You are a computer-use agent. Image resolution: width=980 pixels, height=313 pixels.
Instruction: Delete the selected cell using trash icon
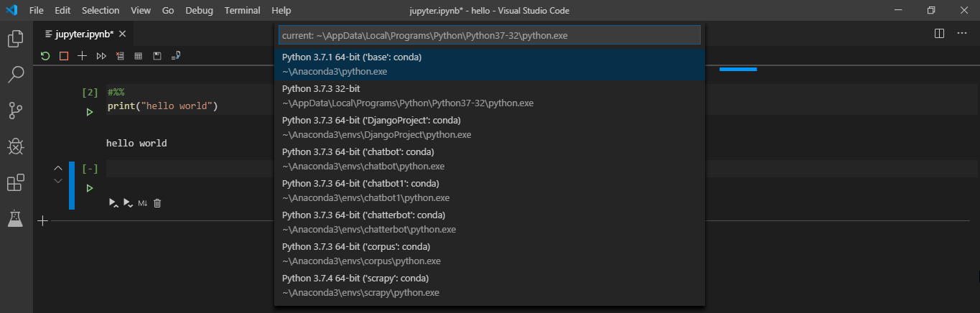(158, 203)
